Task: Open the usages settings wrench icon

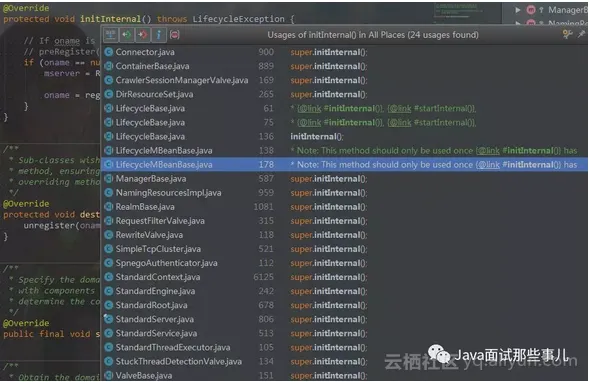Action: coord(567,35)
